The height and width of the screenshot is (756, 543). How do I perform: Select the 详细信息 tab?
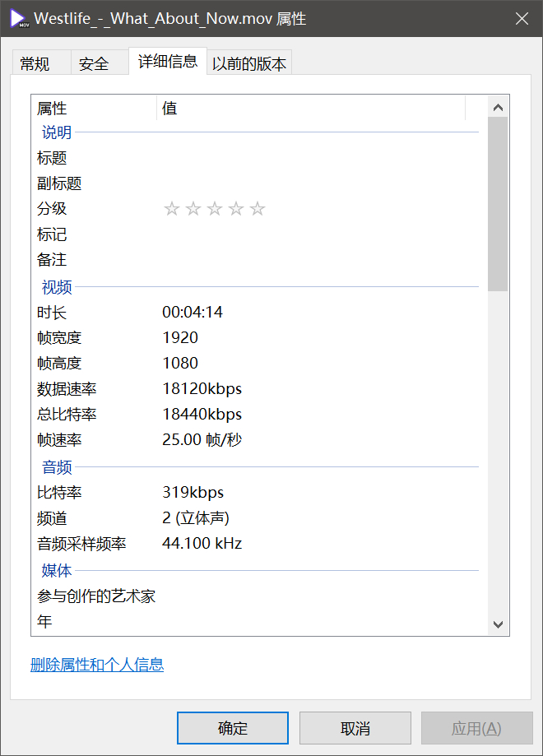(x=168, y=61)
